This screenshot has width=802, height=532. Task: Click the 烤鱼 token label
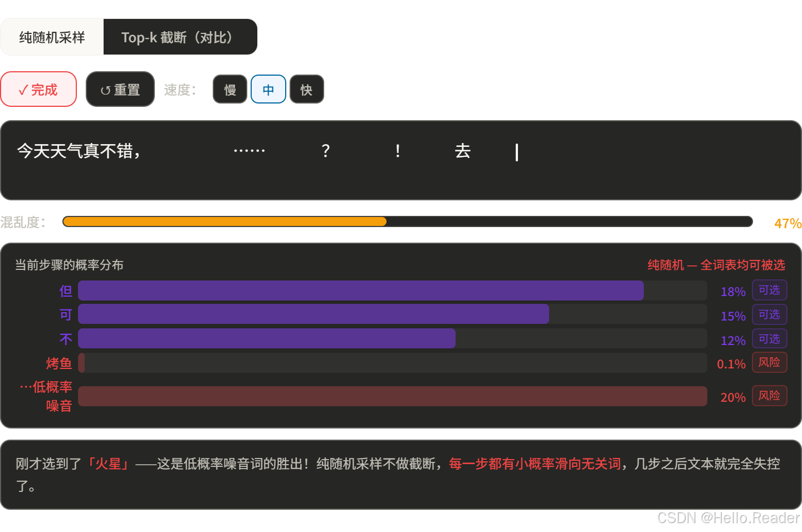(59, 363)
